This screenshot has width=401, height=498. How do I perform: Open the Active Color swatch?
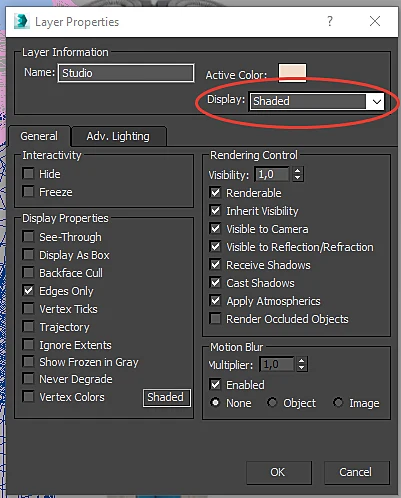(x=292, y=73)
